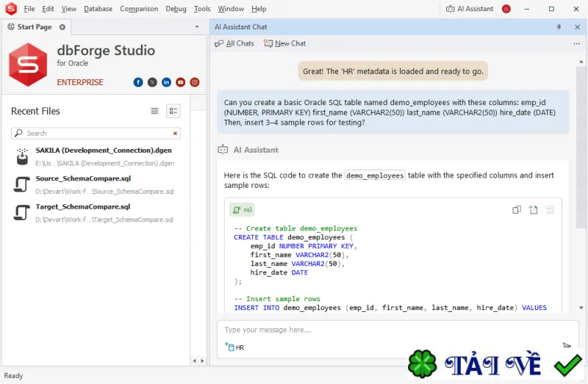Switch recent files to list view
The width and height of the screenshot is (588, 384).
pyautogui.click(x=154, y=111)
